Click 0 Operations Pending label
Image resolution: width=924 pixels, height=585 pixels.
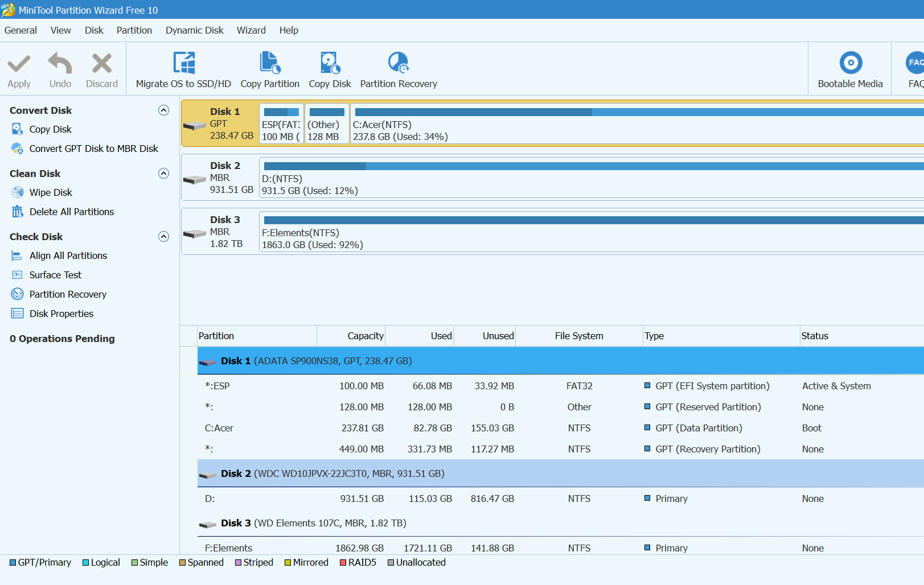click(62, 339)
